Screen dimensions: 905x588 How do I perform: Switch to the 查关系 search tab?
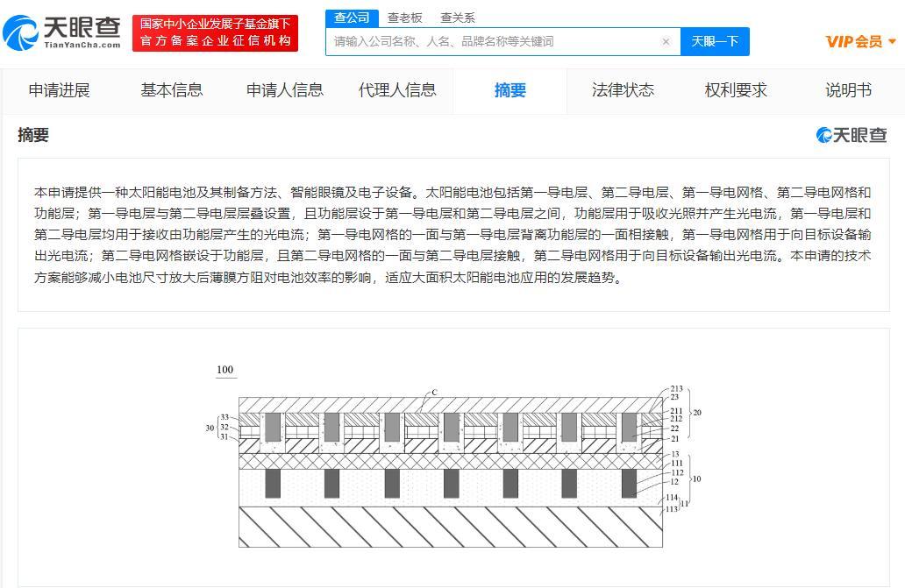pos(457,17)
